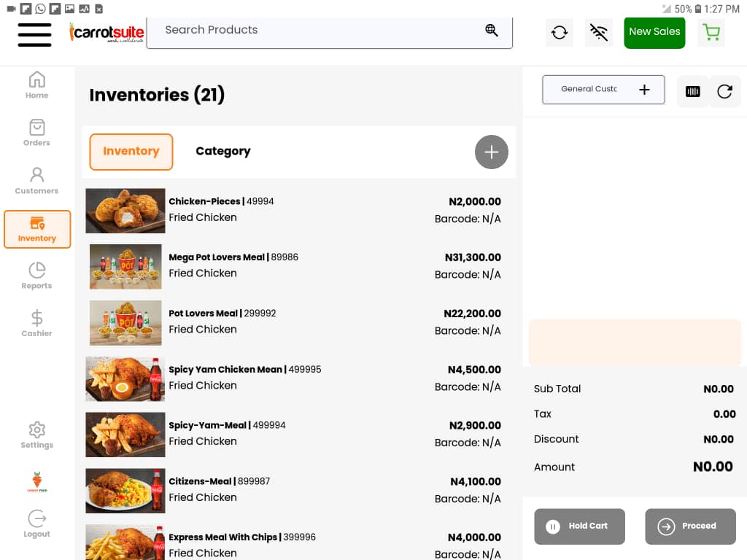Screen dimensions: 747x560
Task: Add customer with the plus icon
Action: (644, 90)
